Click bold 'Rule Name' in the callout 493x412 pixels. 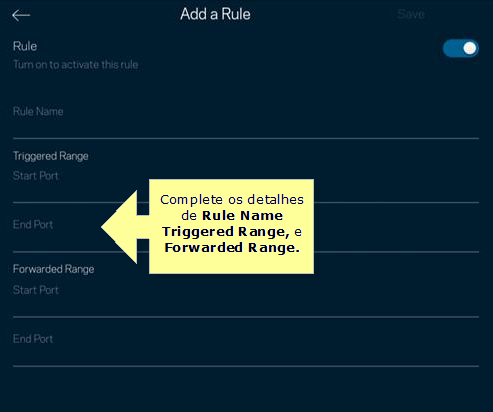click(243, 216)
